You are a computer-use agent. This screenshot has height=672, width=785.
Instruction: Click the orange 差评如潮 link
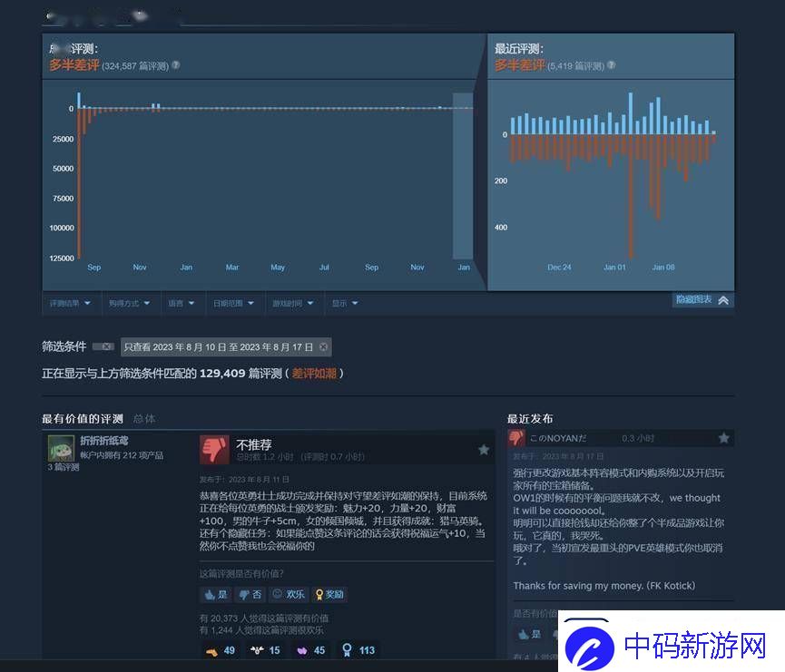click(x=314, y=374)
